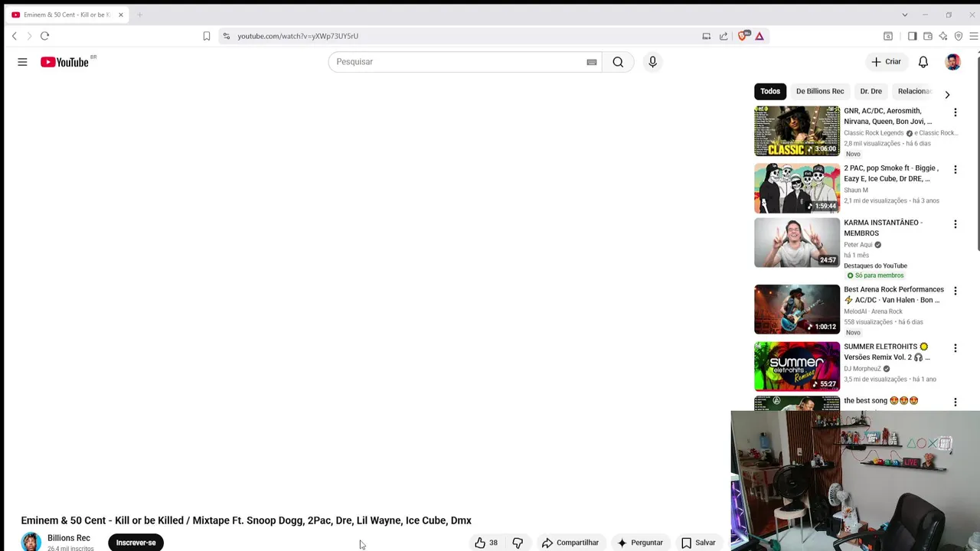Open tab search dropdown arrow

click(904, 15)
